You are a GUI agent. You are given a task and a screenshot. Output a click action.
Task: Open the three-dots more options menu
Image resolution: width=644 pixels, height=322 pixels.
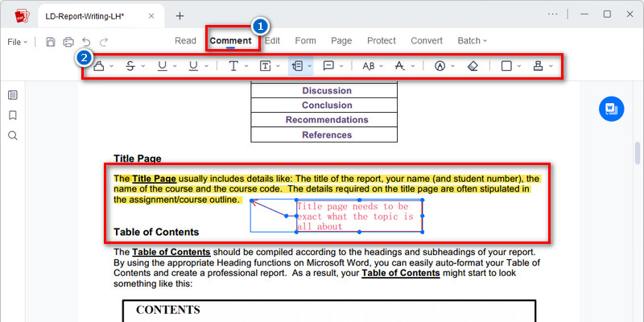pos(553,14)
